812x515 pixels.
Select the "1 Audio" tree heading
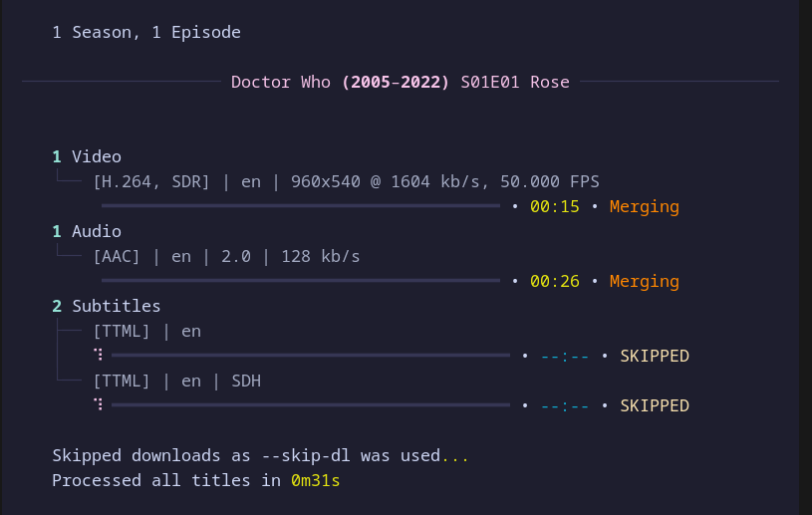(87, 231)
